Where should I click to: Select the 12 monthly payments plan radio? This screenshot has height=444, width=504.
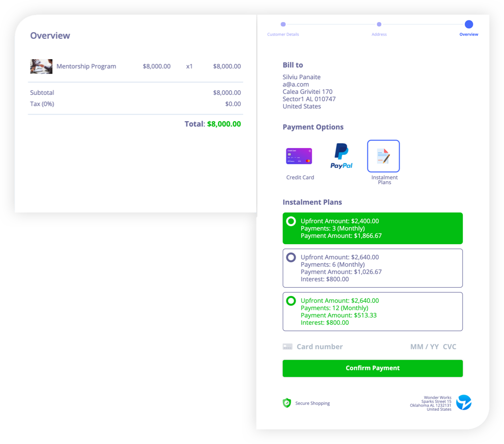291,301
